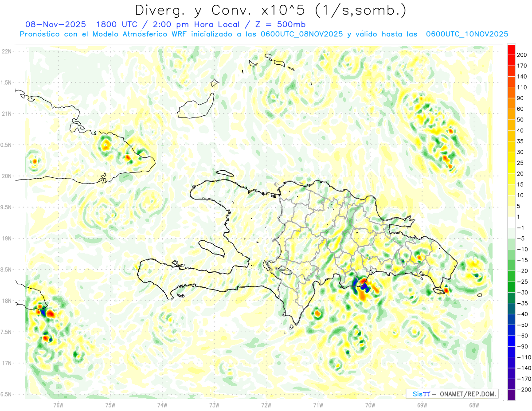The width and height of the screenshot is (532, 411).
Task: Click the dark purple colorbar segment below -200
Action: (x=511, y=395)
